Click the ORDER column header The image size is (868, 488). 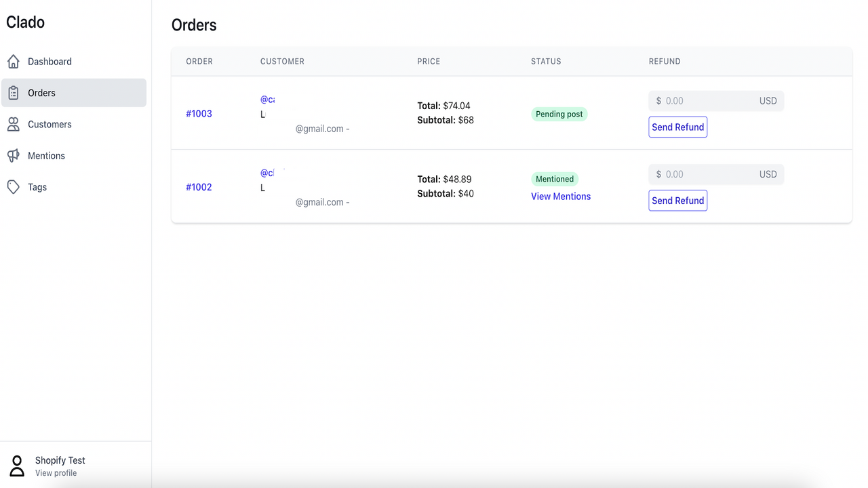pos(199,62)
